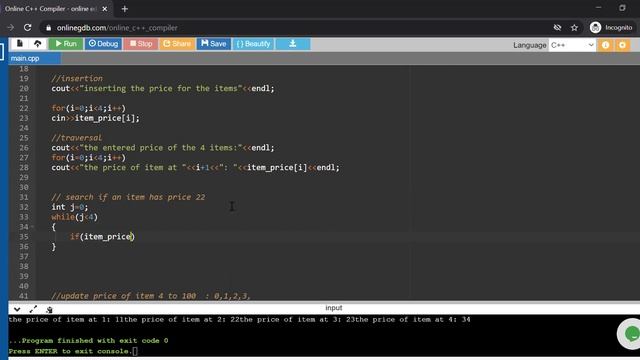Go forward with browser forward arrow
Viewport: 640px width, 360px height.
click(x=10, y=27)
